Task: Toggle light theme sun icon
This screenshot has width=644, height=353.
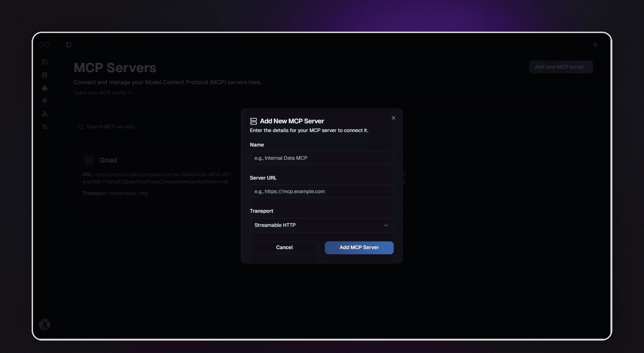Action: point(595,45)
